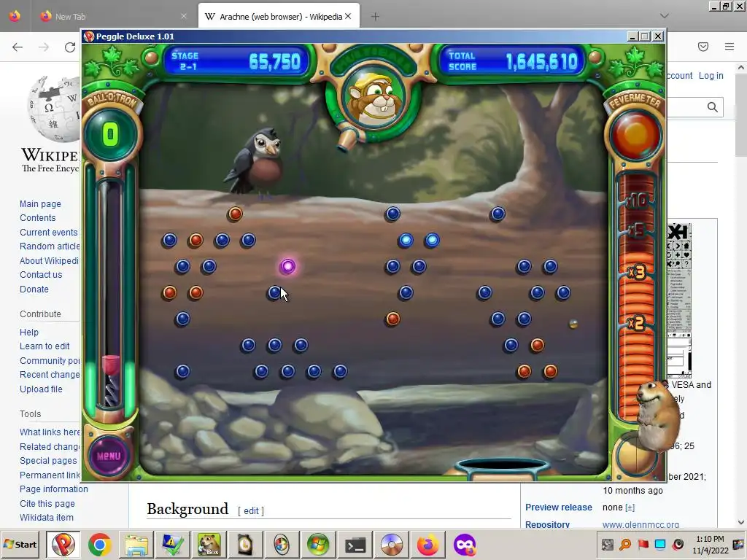Click the beaver character portrait in Peggle
This screenshot has height=560, width=747.
pos(374,98)
